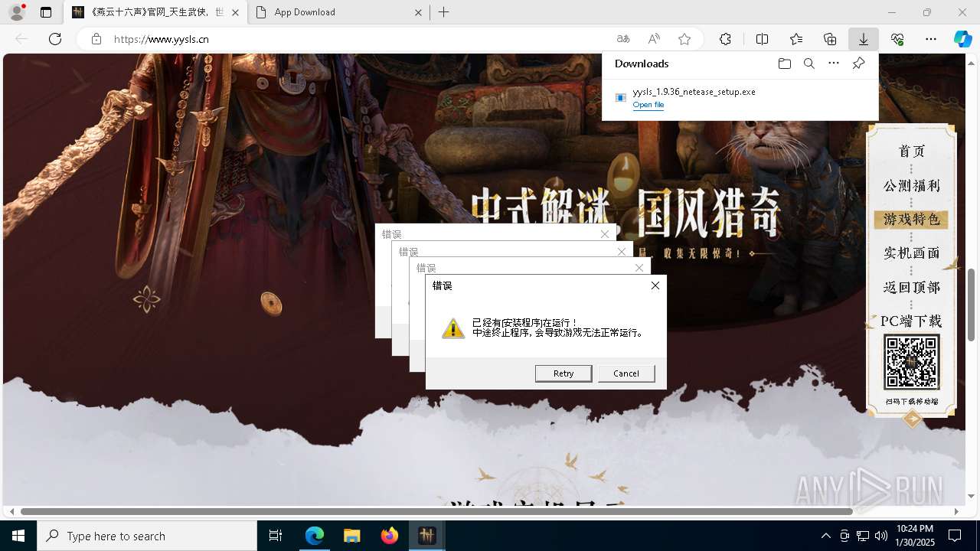The height and width of the screenshot is (551, 980).
Task: Open the volume control icon
Action: 881,536
